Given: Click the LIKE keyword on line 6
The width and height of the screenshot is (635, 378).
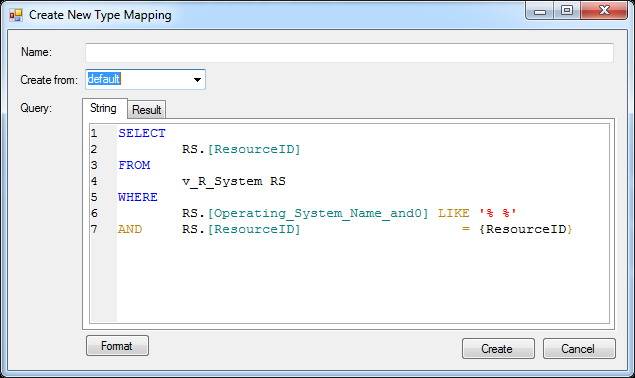Looking at the screenshot, I should [x=454, y=214].
